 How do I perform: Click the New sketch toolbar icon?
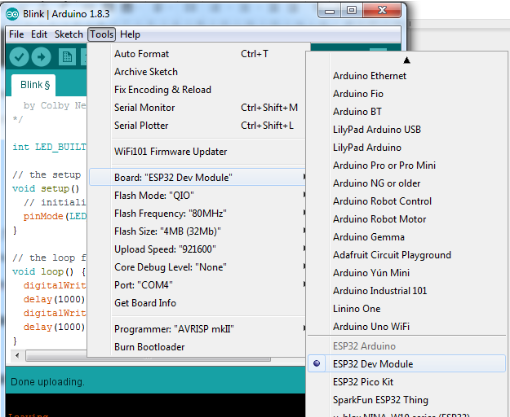(x=67, y=57)
